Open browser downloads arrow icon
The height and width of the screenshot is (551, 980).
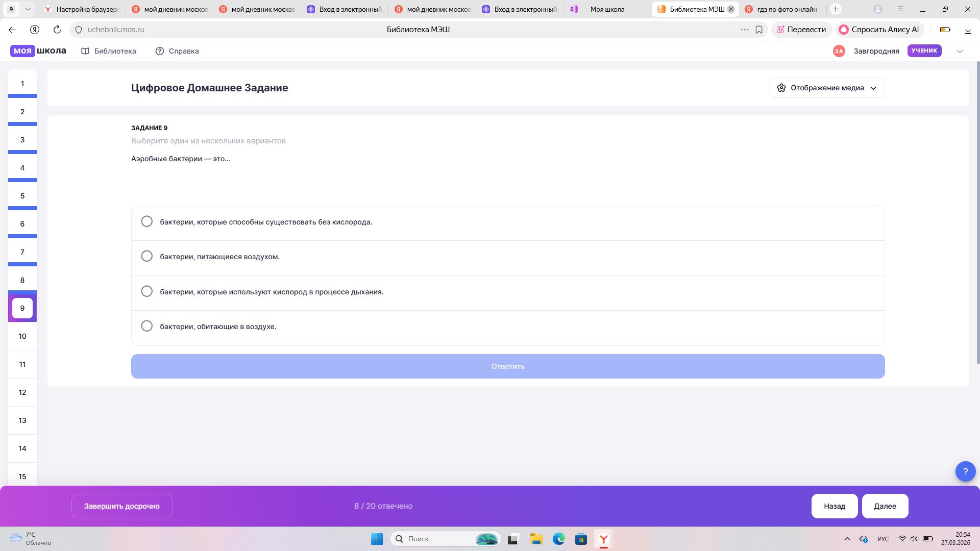tap(968, 30)
